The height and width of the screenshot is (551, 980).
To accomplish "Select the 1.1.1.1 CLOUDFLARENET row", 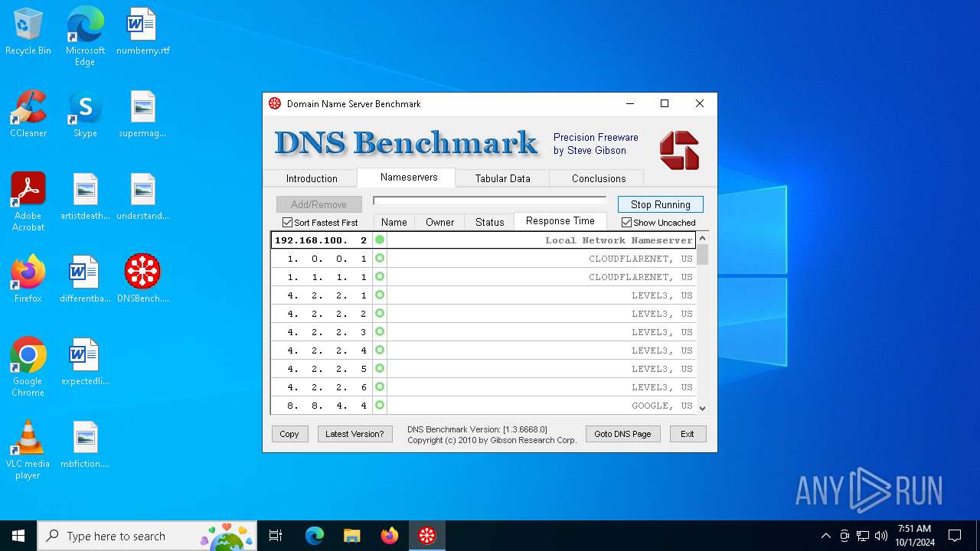I will pos(483,277).
